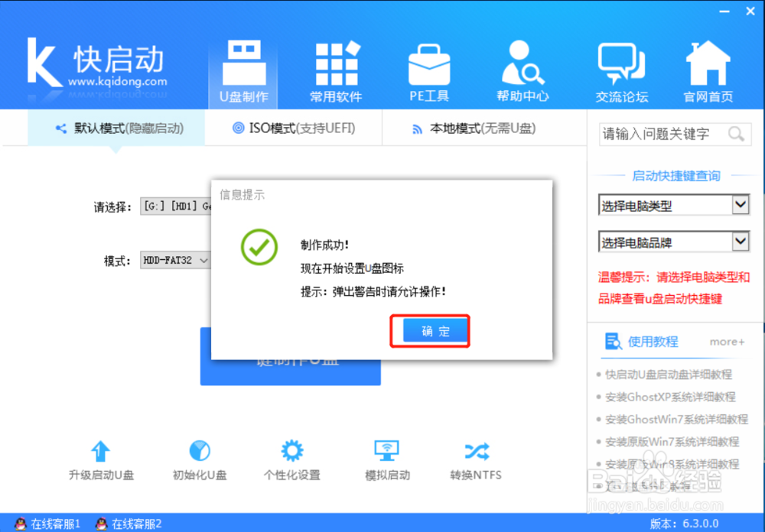Open 个性化设置 personalization settings
Screen dimensions: 765x532
[291, 459]
